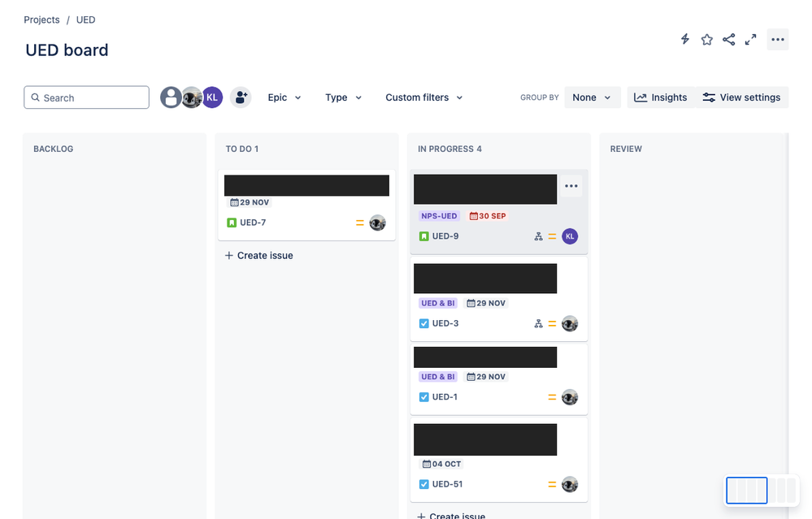Image resolution: width=812 pixels, height=519 pixels.
Task: Click the medium priority icon on UED-51
Action: point(552,485)
